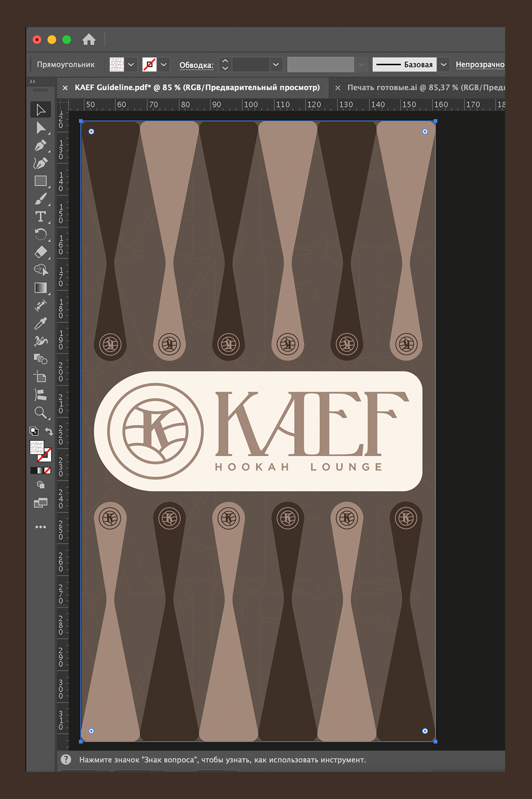The width and height of the screenshot is (532, 799).
Task: Select the Puppet Warp tool
Action: 41,341
